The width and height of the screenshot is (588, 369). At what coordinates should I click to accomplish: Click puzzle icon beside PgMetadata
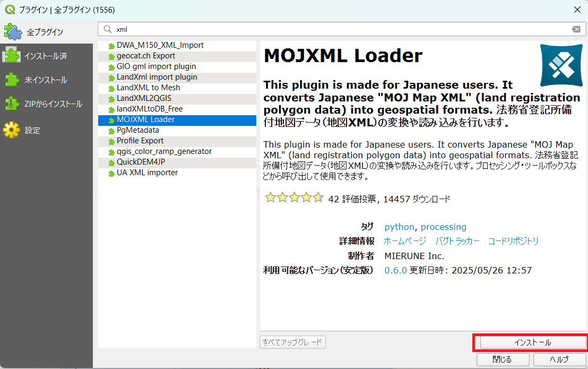point(111,131)
